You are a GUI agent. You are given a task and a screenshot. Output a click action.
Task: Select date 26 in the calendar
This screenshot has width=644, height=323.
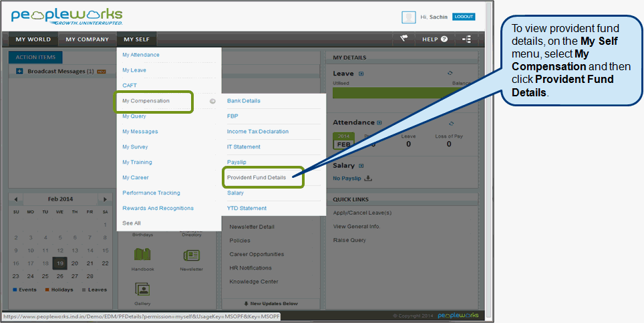coord(60,276)
